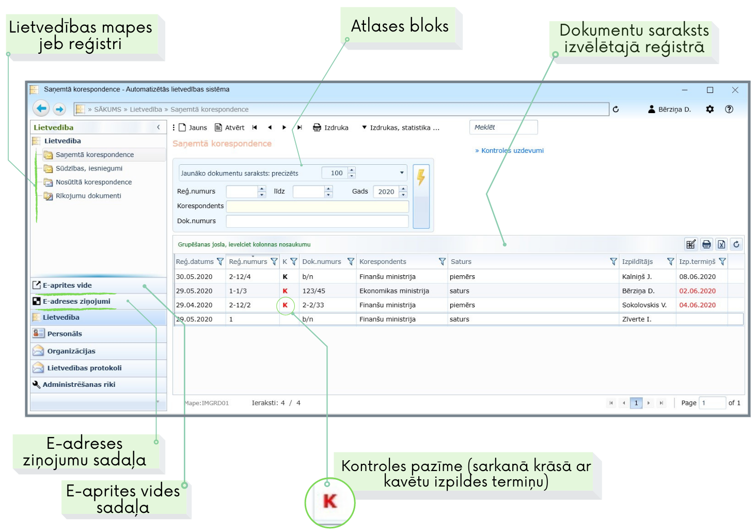
Task: Run search with the lightning bolt button
Action: click(421, 177)
